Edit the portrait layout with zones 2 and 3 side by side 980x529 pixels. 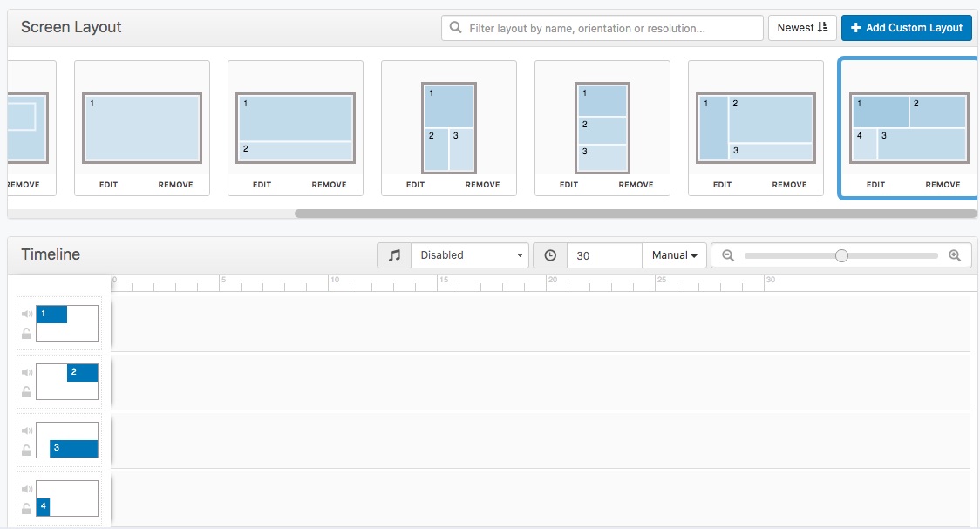[x=415, y=184]
